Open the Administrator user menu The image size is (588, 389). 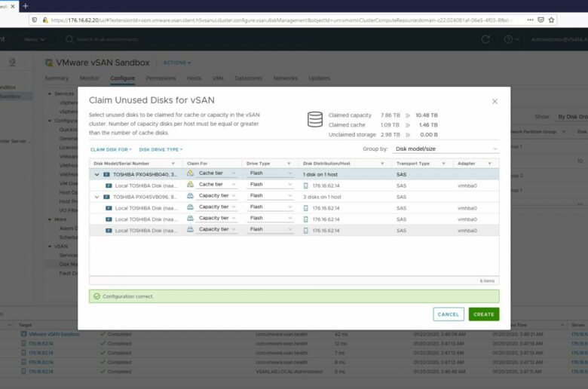click(559, 39)
